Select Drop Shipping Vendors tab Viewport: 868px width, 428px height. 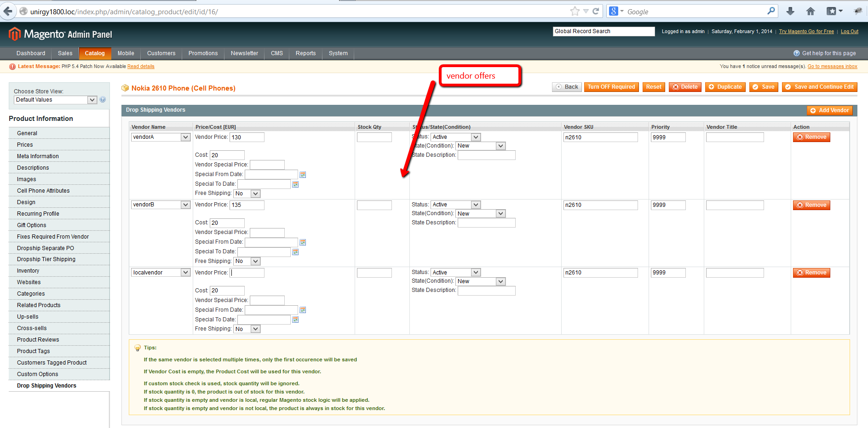pos(59,386)
